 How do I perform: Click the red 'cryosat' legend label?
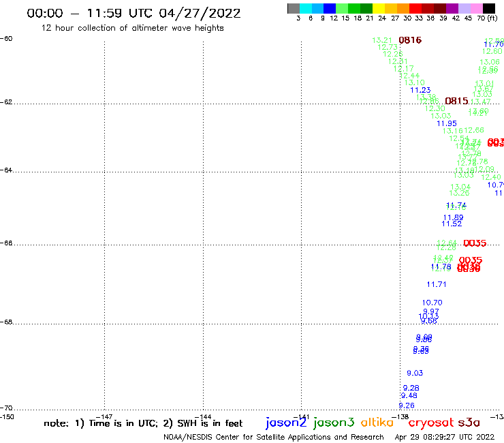pos(431,423)
